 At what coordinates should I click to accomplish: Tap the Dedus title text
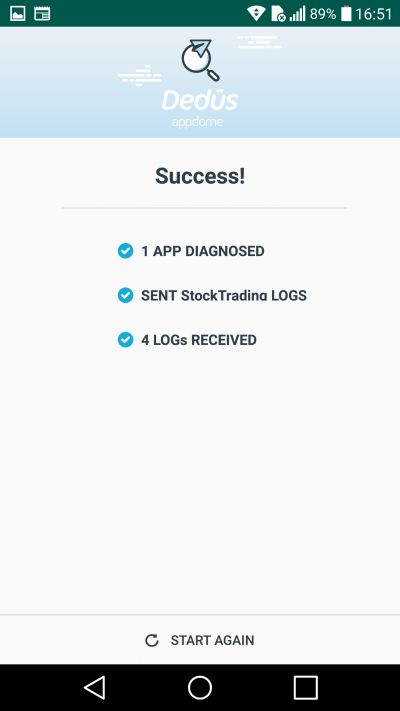click(200, 100)
